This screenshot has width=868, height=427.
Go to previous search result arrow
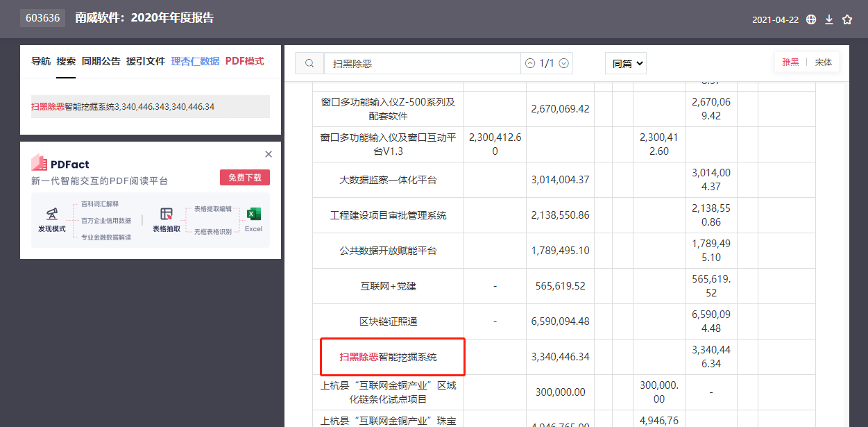(530, 63)
